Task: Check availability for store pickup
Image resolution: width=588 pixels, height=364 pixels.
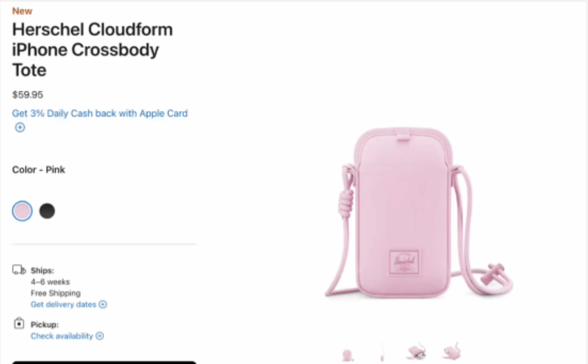Action: 62,336
